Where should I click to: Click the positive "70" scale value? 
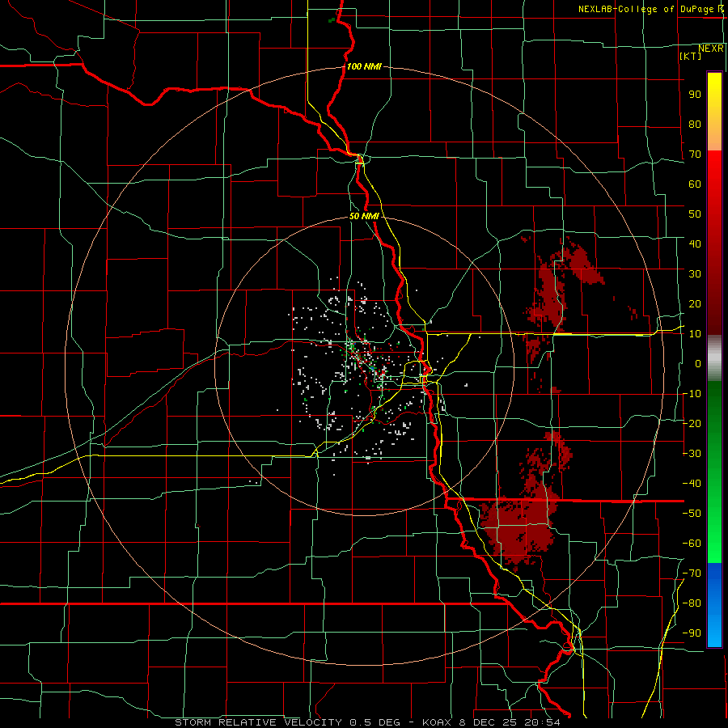coord(695,154)
